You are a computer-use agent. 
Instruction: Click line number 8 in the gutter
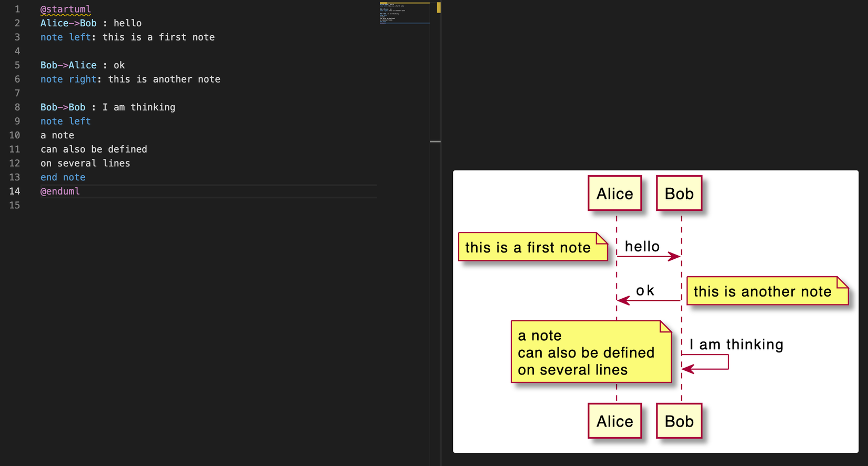pos(17,107)
